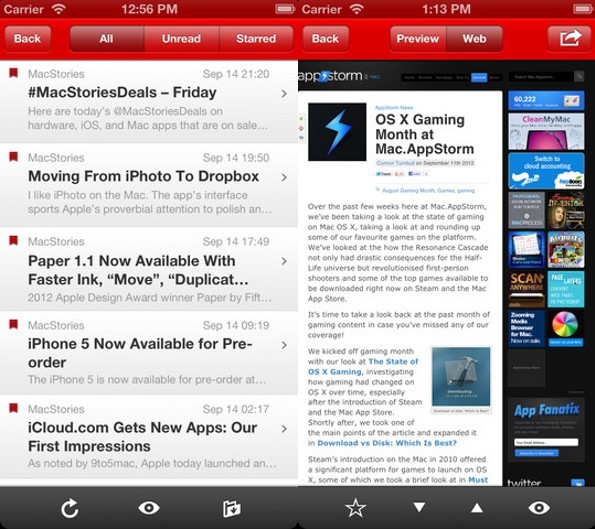Tap red bookmark of iPhone 5 article
The width and height of the screenshot is (595, 529).
click(14, 324)
